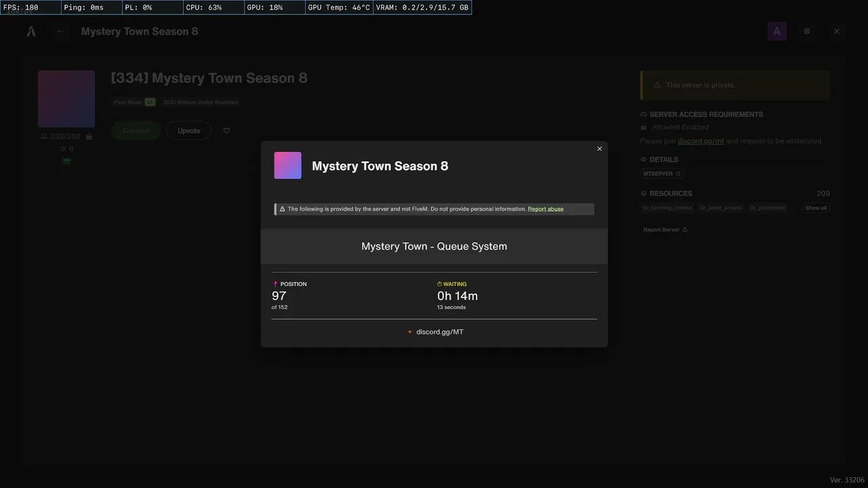Click the VRAM usage overlay readout
Image resolution: width=868 pixels, height=488 pixels.
422,7
